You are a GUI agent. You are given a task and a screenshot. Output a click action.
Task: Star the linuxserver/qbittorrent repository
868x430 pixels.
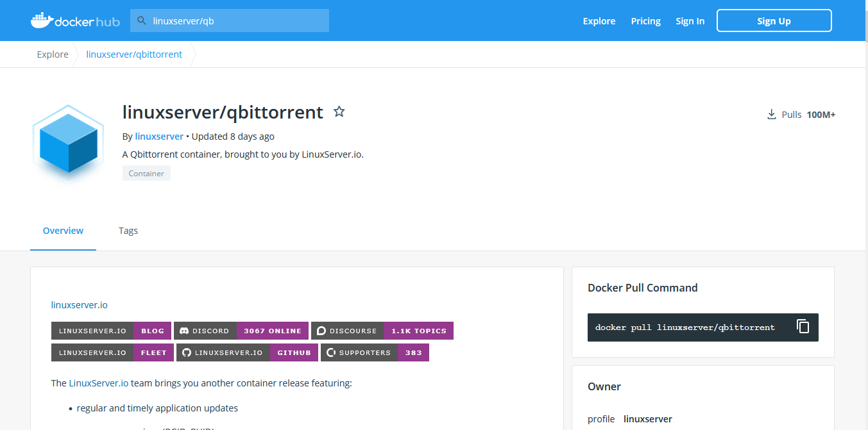[x=339, y=112]
